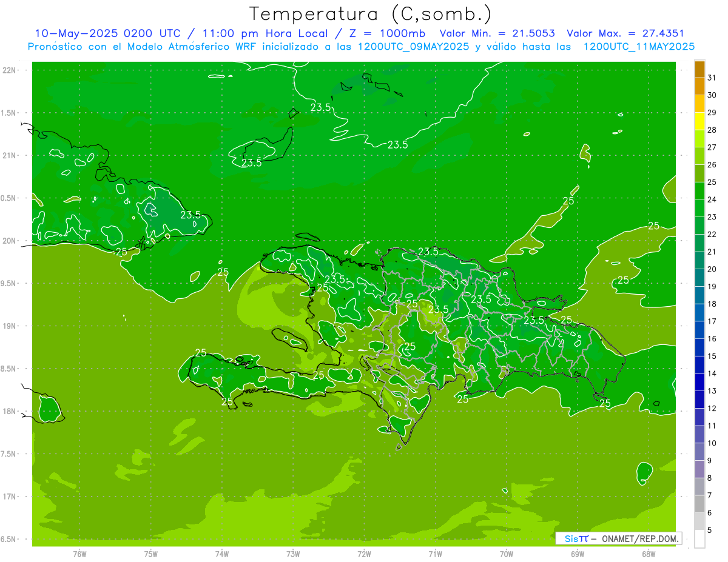
Task: Click the color scale value 31
Action: pos(712,78)
